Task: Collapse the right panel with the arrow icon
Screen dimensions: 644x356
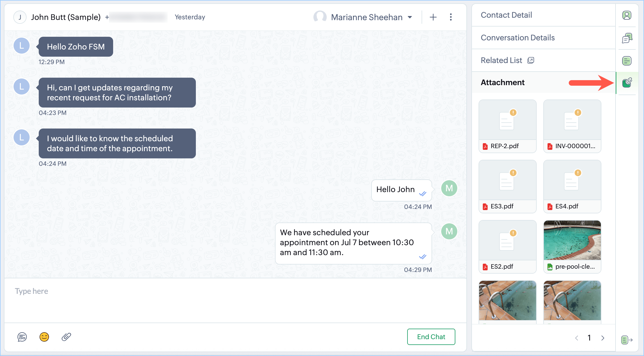Action: (627, 339)
